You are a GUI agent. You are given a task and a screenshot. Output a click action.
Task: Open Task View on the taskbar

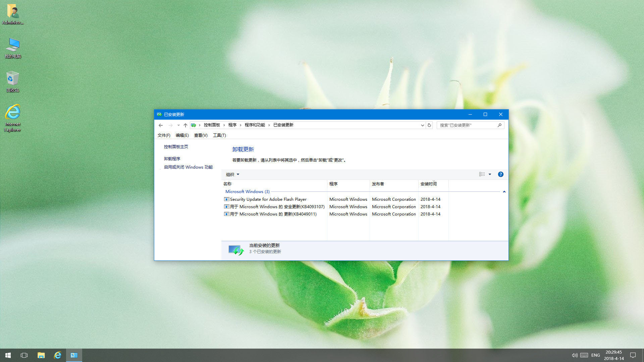click(24, 355)
